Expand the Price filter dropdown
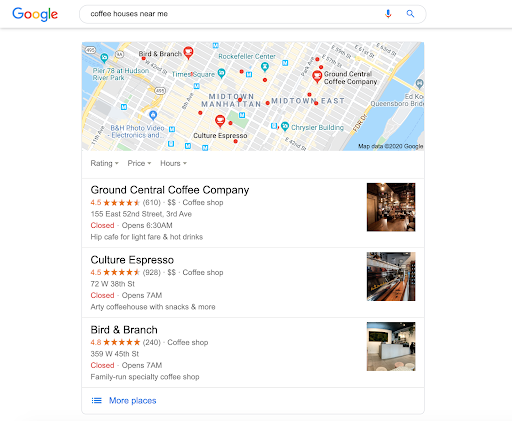Viewport: 512px width, 421px height. tap(139, 163)
